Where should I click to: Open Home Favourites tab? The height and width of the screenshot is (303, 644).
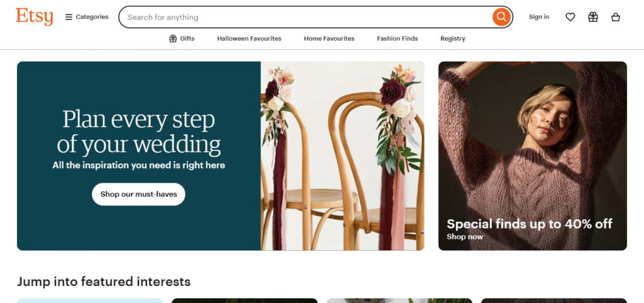tap(329, 38)
